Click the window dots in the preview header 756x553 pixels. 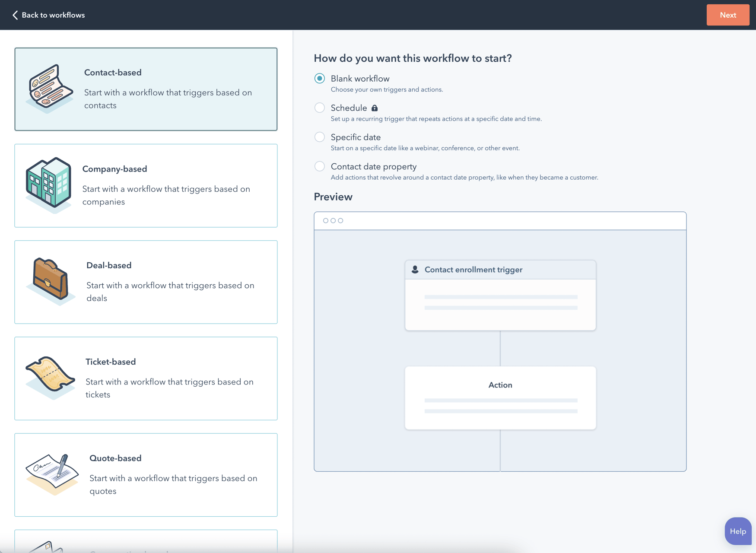coord(333,220)
